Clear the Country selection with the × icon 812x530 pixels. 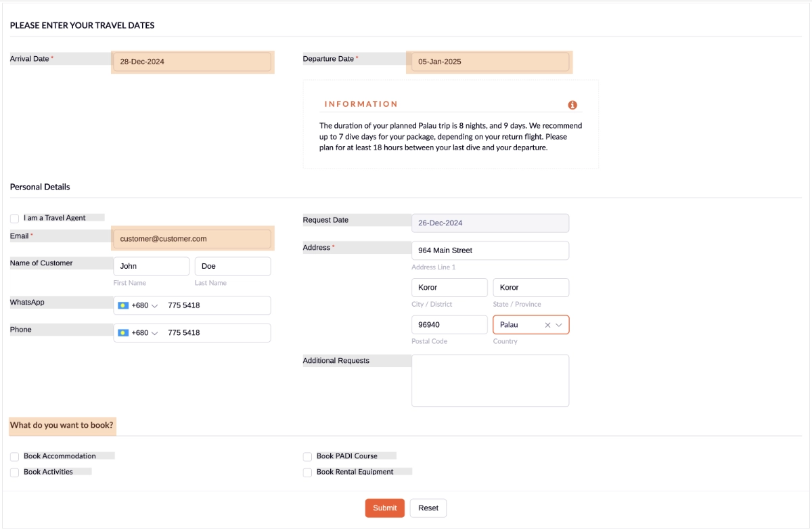click(x=547, y=325)
